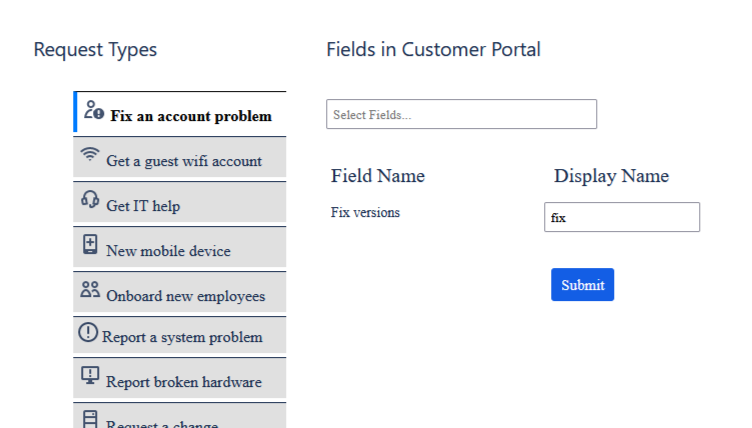Switch to 'Onboard new employees' request type

point(185,296)
